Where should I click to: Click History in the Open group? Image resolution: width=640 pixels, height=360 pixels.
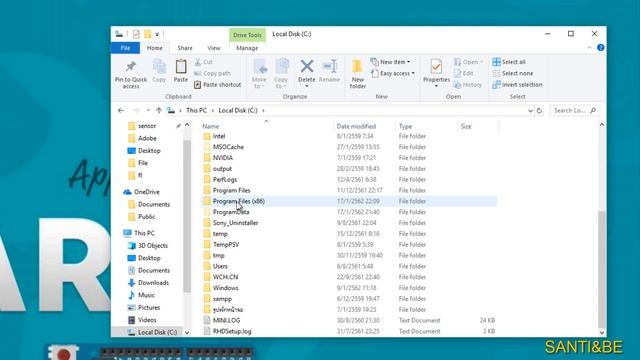click(x=468, y=85)
